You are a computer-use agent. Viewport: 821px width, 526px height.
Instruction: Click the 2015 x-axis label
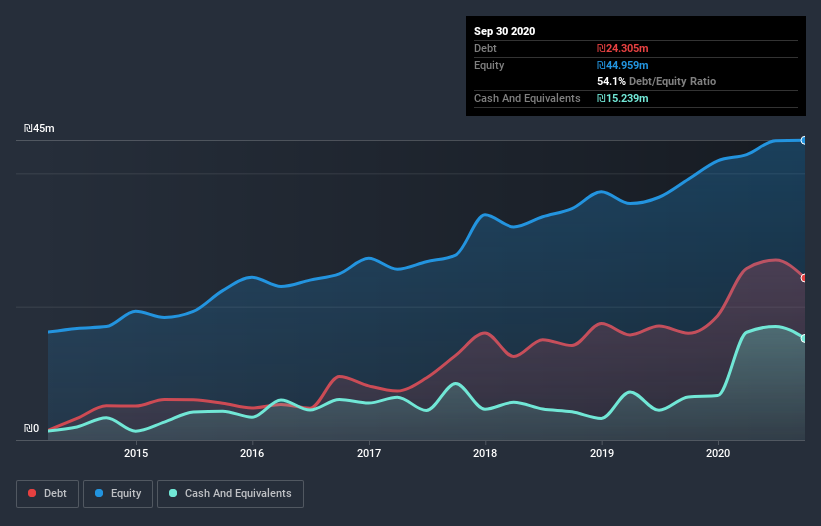(x=136, y=453)
